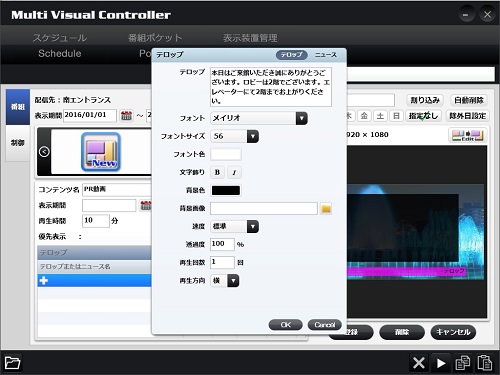The image size is (500, 375).
Task: Click Cancel in telop dialog
Action: pos(325,325)
